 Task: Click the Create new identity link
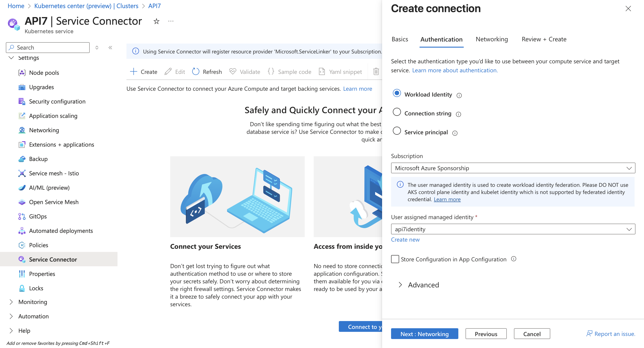tap(405, 240)
